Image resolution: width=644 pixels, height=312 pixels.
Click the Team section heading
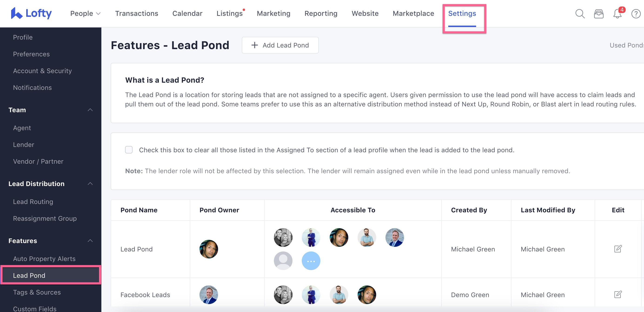(x=17, y=110)
